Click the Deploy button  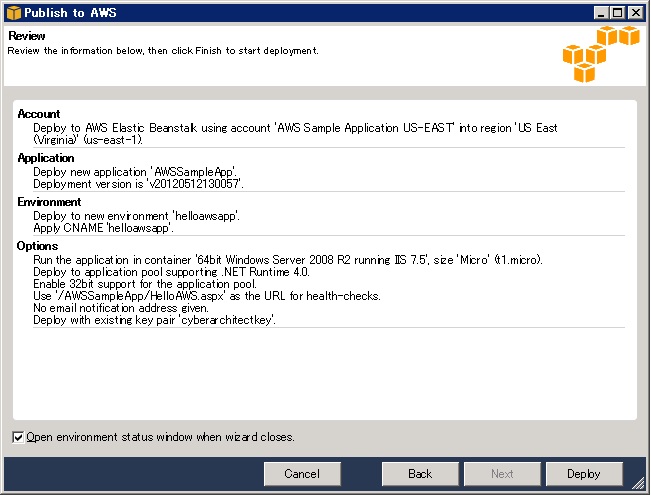584,474
